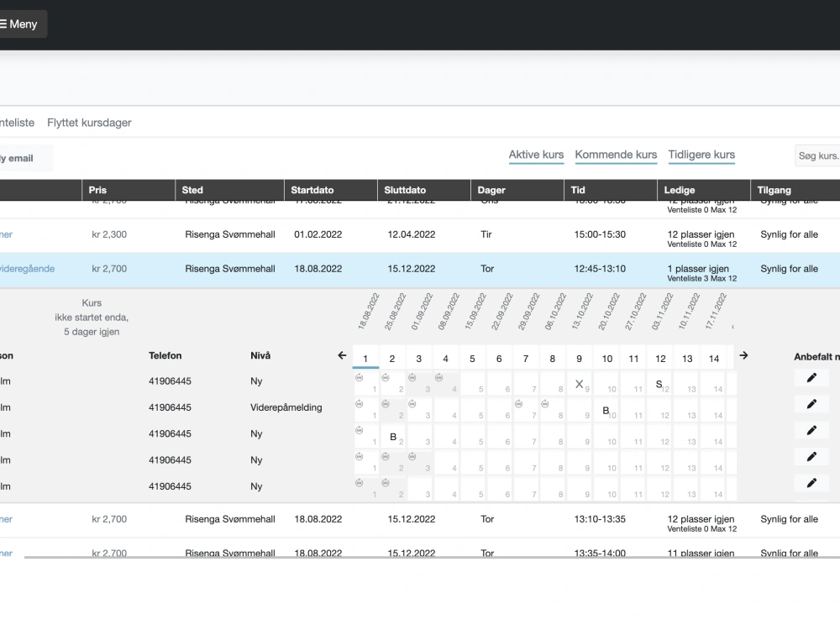Select day 9 column header
The image size is (840, 630).
[x=579, y=359]
